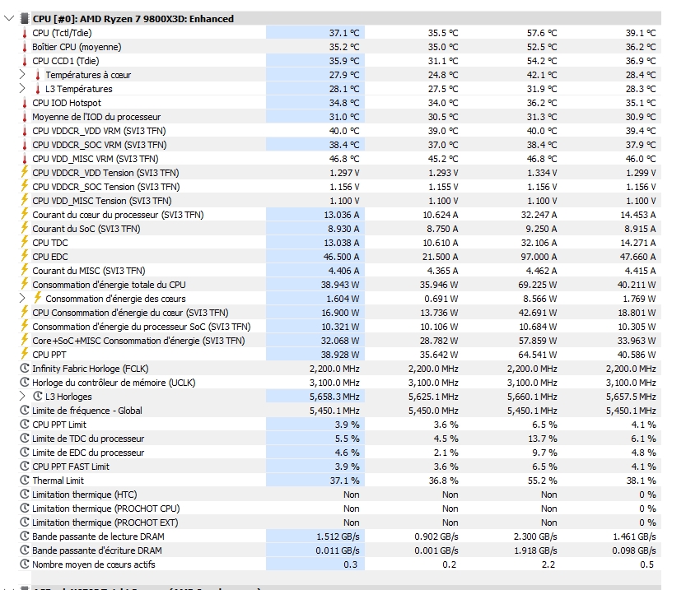Image resolution: width=700 pixels, height=590 pixels.
Task: Click clock icon beside Horloge du contrôleur de mémoire
Action: coord(25,382)
